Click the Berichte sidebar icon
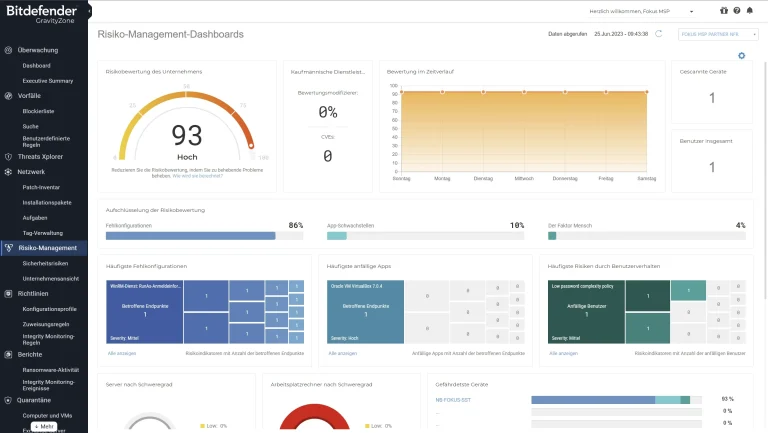Image resolution: width=768 pixels, height=433 pixels. click(x=8, y=355)
